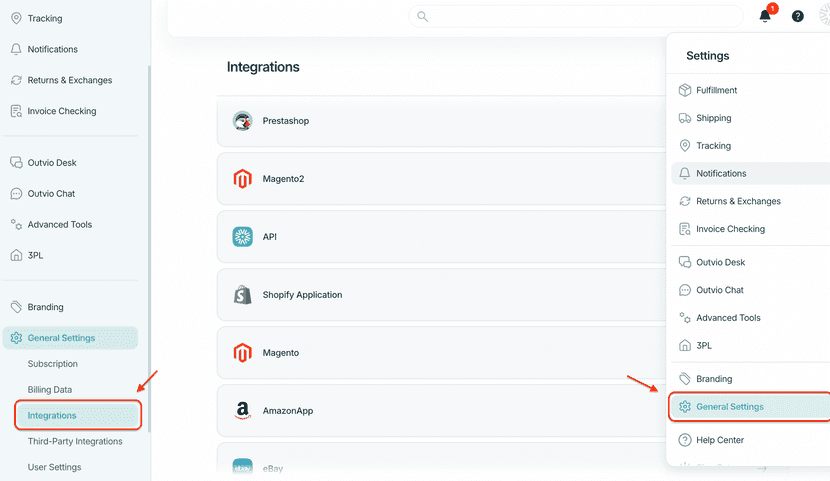The width and height of the screenshot is (830, 481).
Task: Select Shipping in the Settings menu
Action: coord(713,118)
